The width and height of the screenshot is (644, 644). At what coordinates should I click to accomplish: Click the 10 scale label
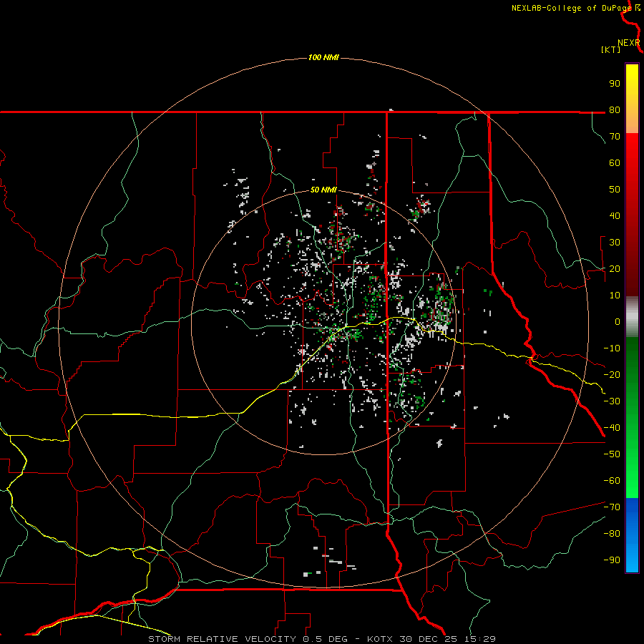click(615, 296)
